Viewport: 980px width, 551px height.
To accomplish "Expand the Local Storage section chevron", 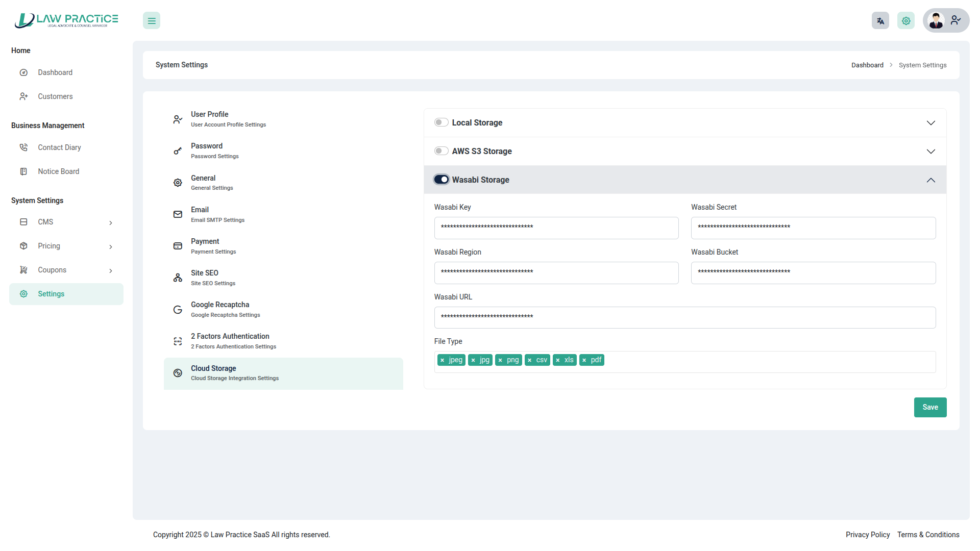I will 930,123.
